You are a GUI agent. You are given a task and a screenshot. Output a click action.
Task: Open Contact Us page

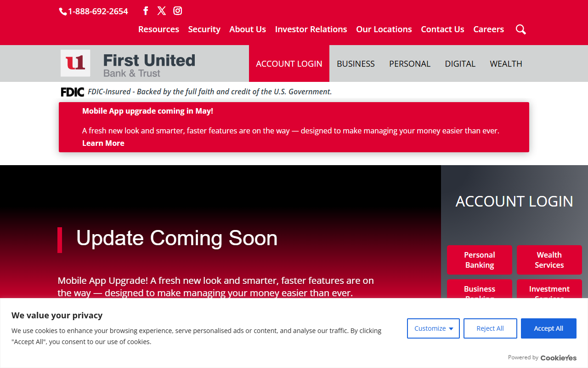coord(442,29)
